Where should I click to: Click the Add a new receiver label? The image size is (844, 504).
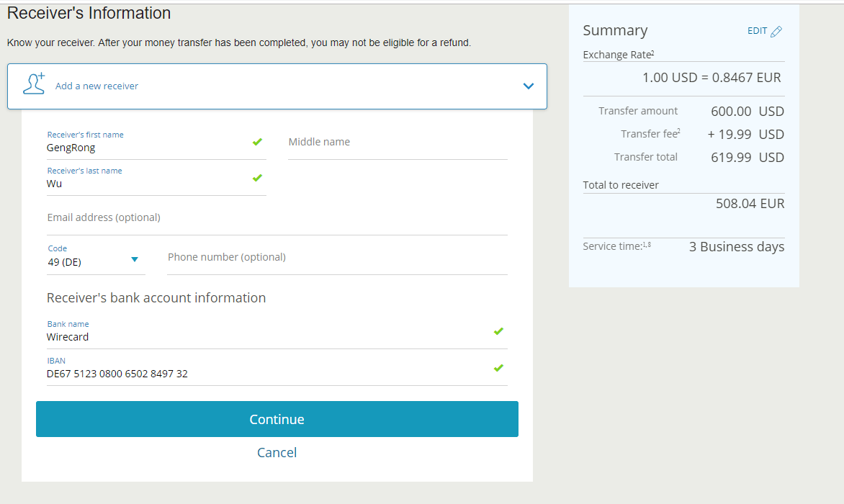tap(97, 86)
